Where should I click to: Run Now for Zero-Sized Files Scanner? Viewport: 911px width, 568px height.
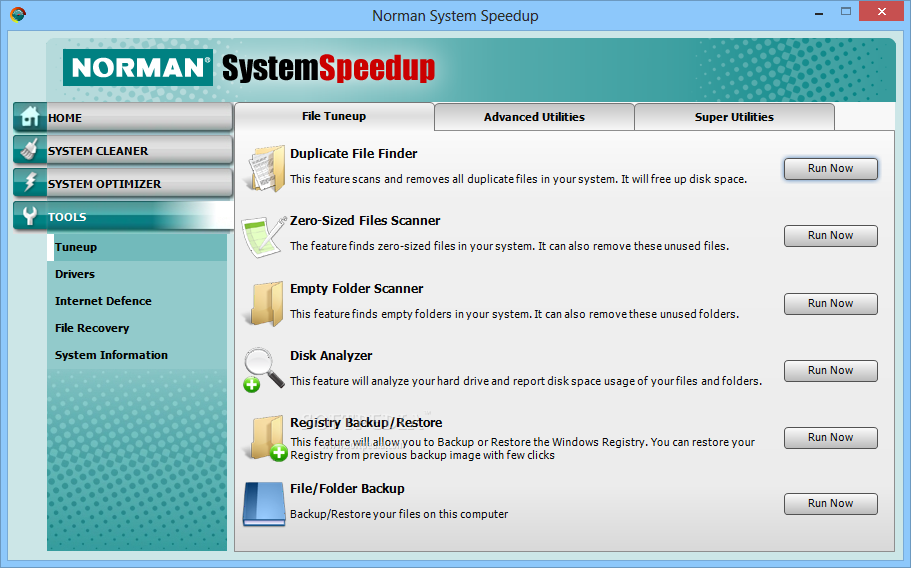point(830,236)
